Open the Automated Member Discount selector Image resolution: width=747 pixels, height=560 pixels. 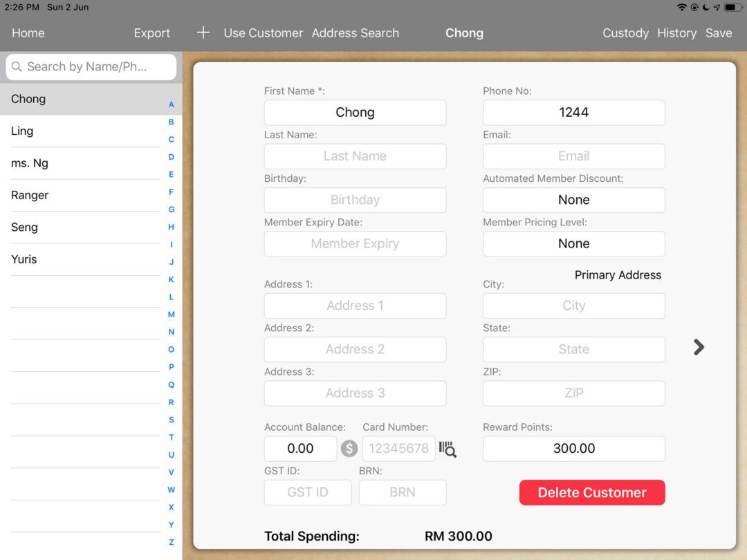(573, 200)
